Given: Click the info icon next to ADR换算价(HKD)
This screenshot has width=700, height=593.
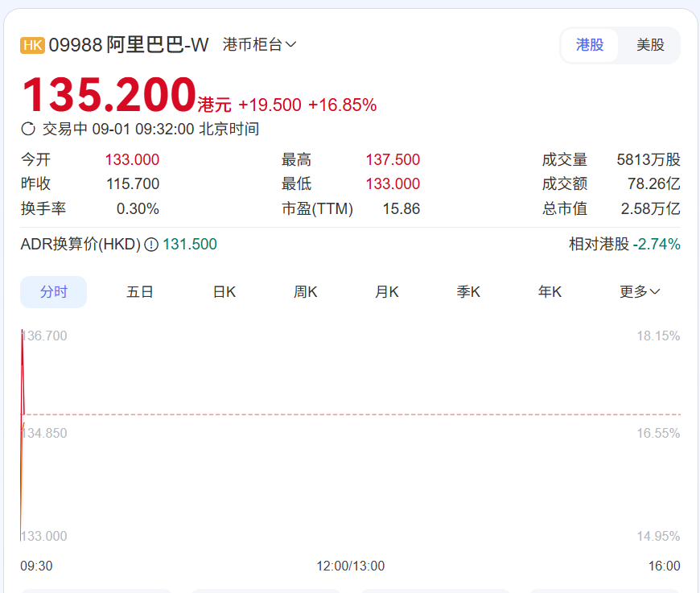Looking at the screenshot, I should [151, 245].
